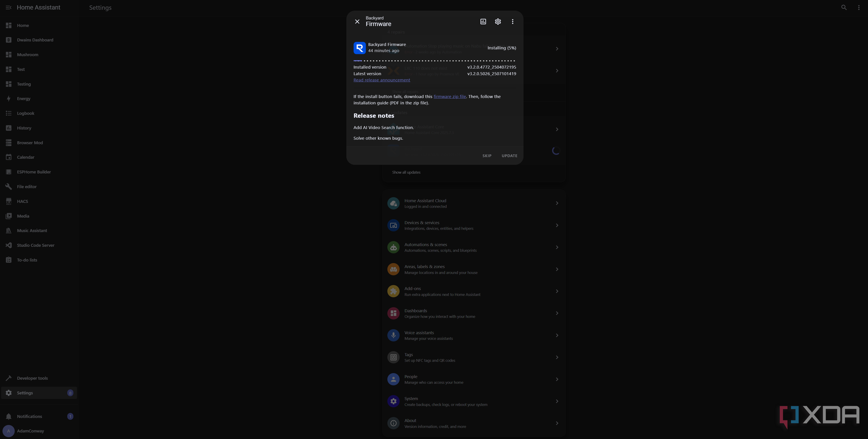Click the Calendar icon in sidebar

(x=9, y=157)
